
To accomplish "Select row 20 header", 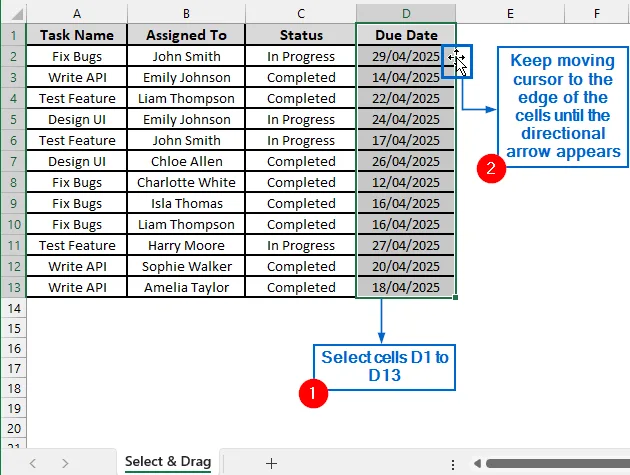I will click(x=14, y=428).
